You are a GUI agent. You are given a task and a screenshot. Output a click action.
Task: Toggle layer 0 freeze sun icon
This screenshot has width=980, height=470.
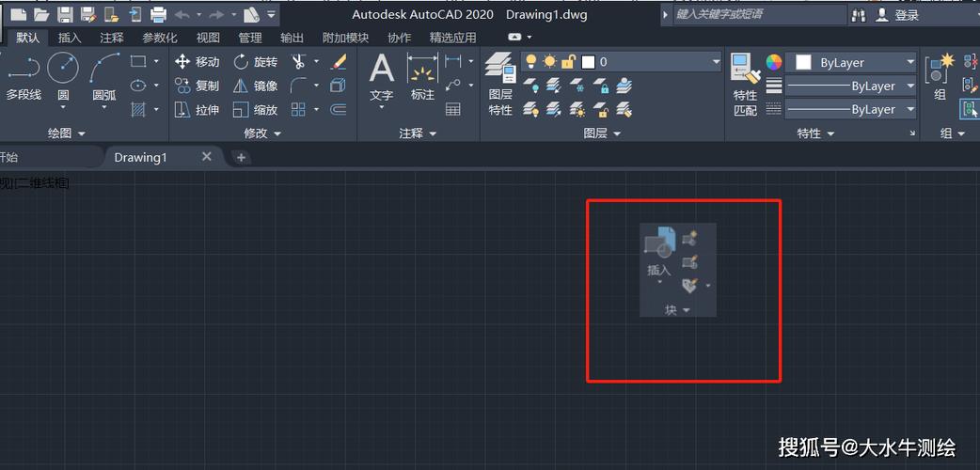tap(549, 62)
